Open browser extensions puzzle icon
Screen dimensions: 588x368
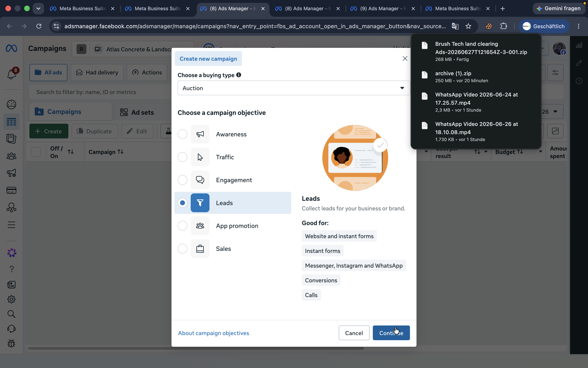pos(504,26)
